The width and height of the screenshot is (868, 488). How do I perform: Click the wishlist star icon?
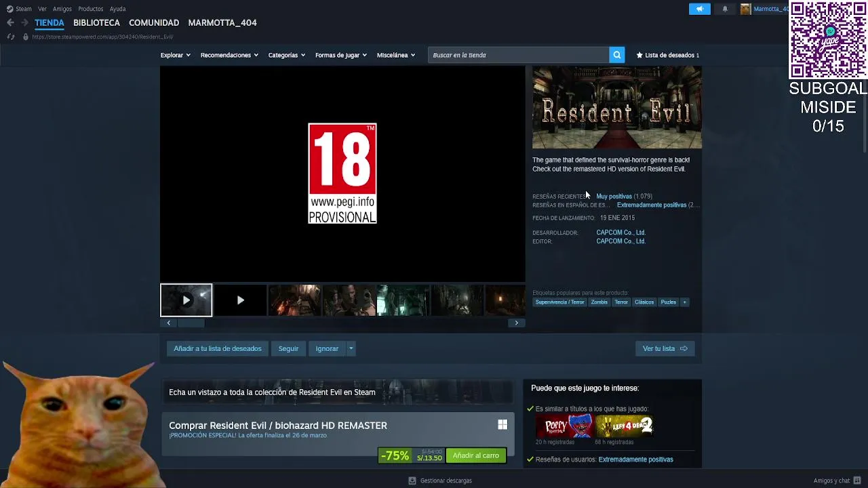(639, 55)
